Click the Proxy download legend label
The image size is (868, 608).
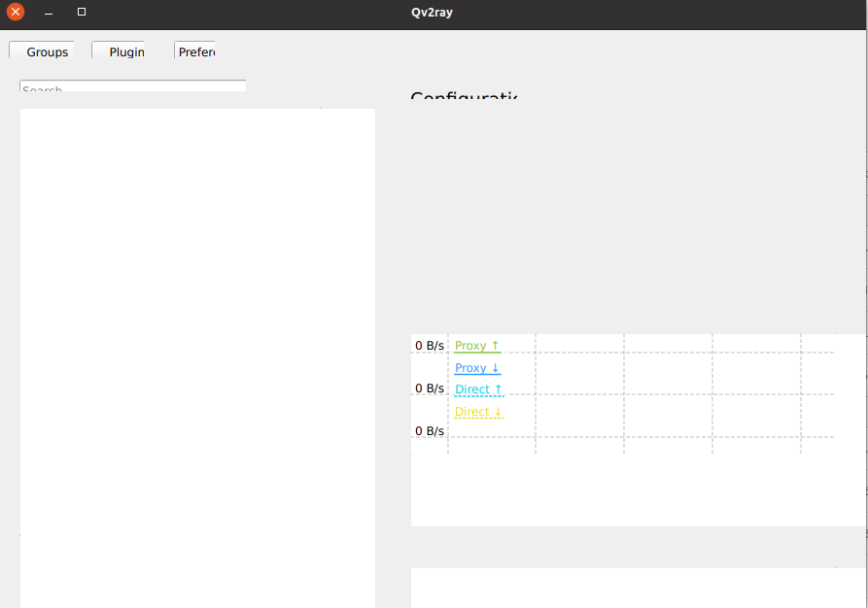[477, 368]
